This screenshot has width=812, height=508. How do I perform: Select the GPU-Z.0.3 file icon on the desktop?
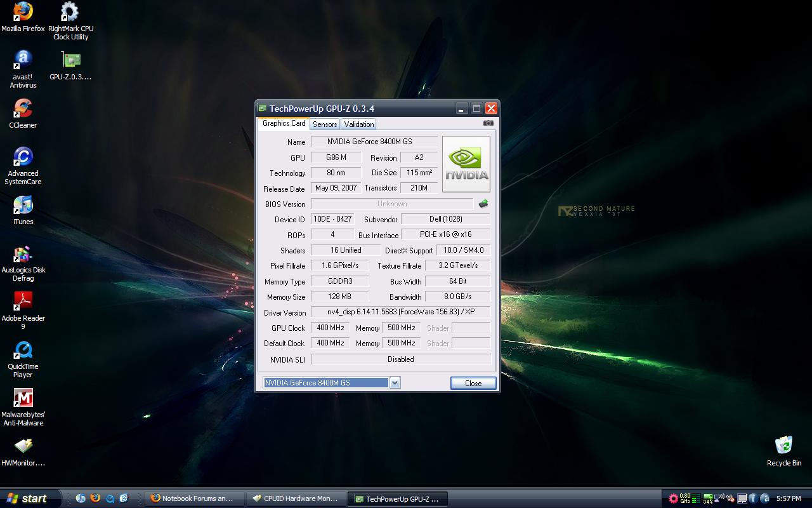[x=70, y=65]
